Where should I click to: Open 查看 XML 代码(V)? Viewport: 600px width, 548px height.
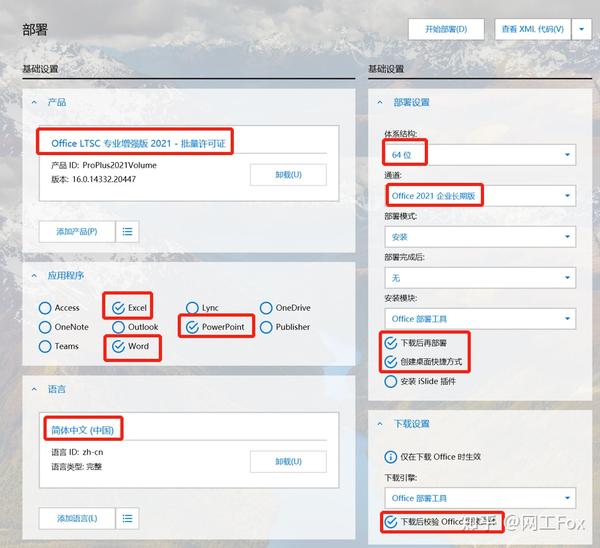click(533, 29)
